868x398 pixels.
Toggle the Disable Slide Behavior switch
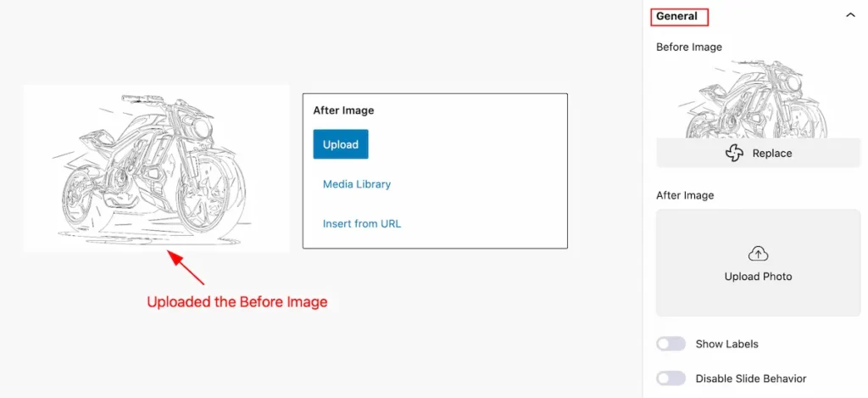[671, 378]
